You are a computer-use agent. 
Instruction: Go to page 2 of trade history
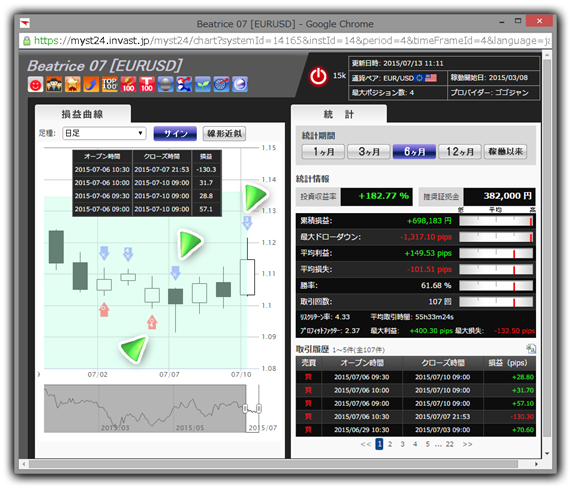[x=390, y=444]
